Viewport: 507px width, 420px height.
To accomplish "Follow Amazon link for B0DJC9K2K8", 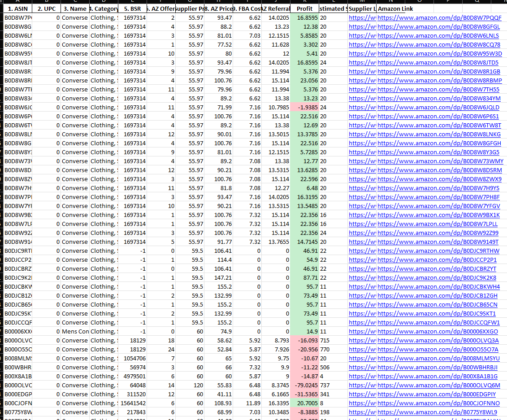I will pyautogui.click(x=437, y=278).
